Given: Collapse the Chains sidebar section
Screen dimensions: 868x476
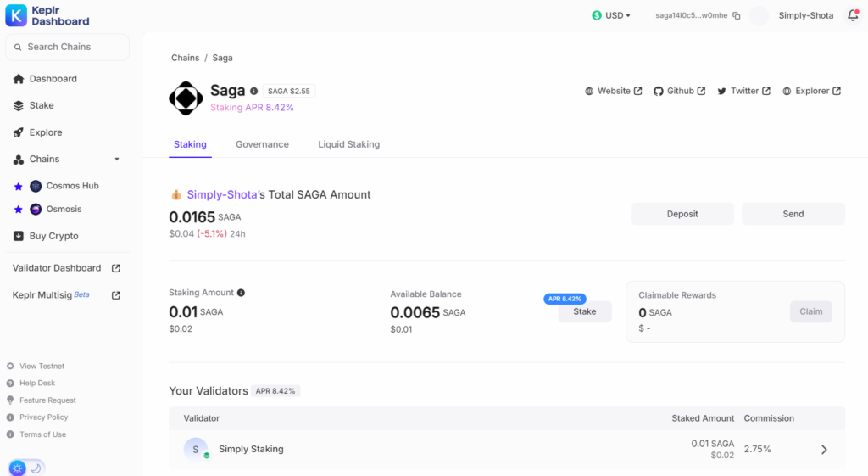Looking at the screenshot, I should point(117,160).
